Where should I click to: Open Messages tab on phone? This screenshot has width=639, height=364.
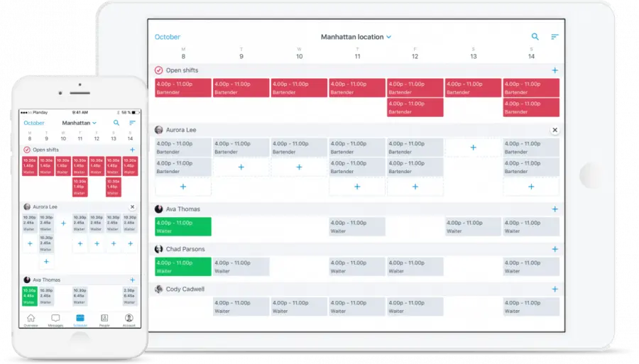55,320
